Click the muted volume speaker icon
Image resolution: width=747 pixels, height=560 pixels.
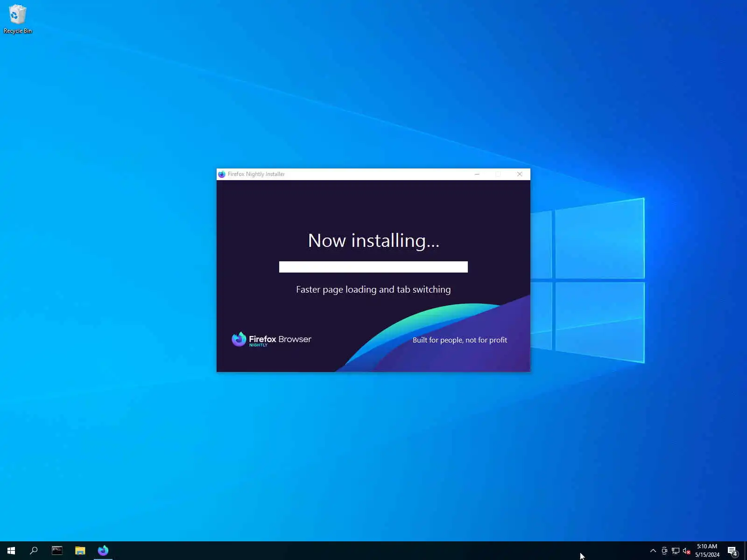point(686,551)
